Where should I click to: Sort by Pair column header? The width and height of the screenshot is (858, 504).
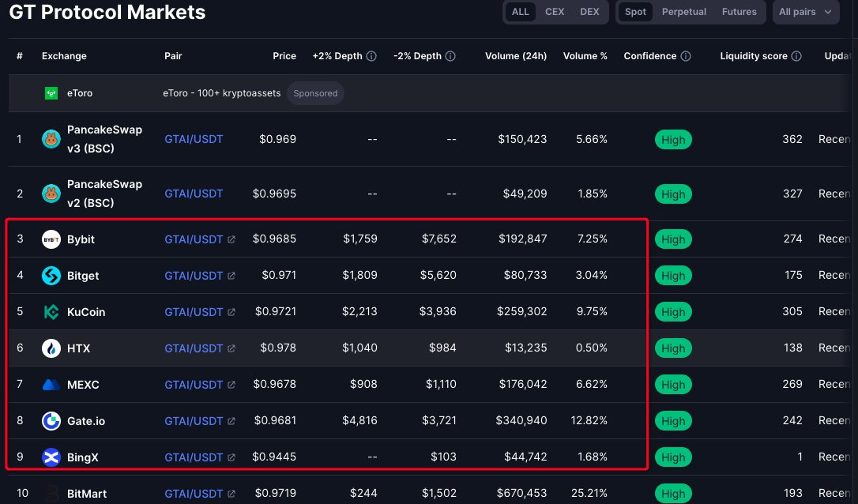click(173, 56)
